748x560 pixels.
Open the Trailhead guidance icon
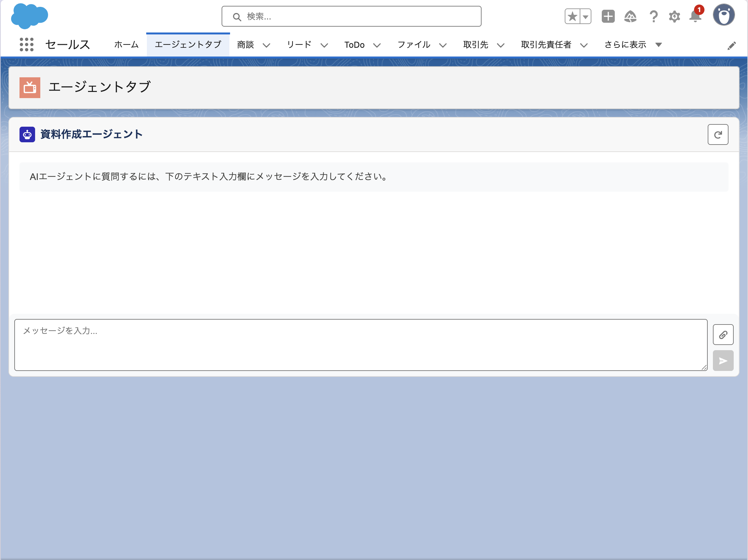pyautogui.click(x=630, y=17)
